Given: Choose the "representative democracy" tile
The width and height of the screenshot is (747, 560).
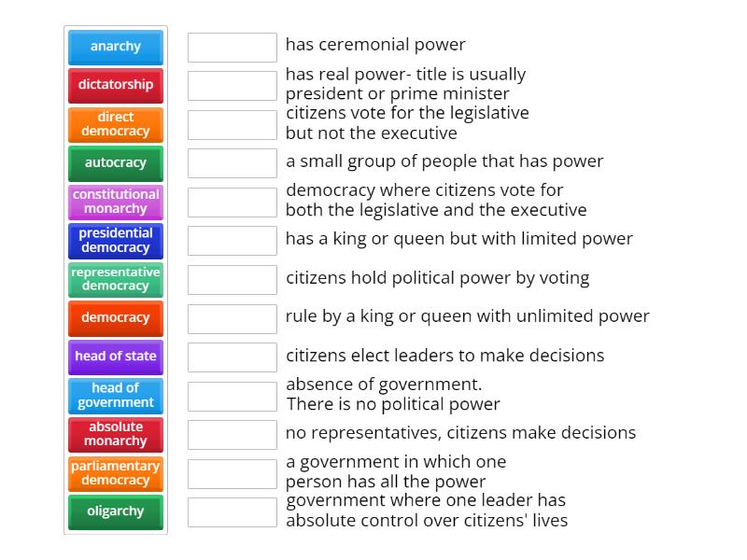Looking at the screenshot, I should (115, 279).
